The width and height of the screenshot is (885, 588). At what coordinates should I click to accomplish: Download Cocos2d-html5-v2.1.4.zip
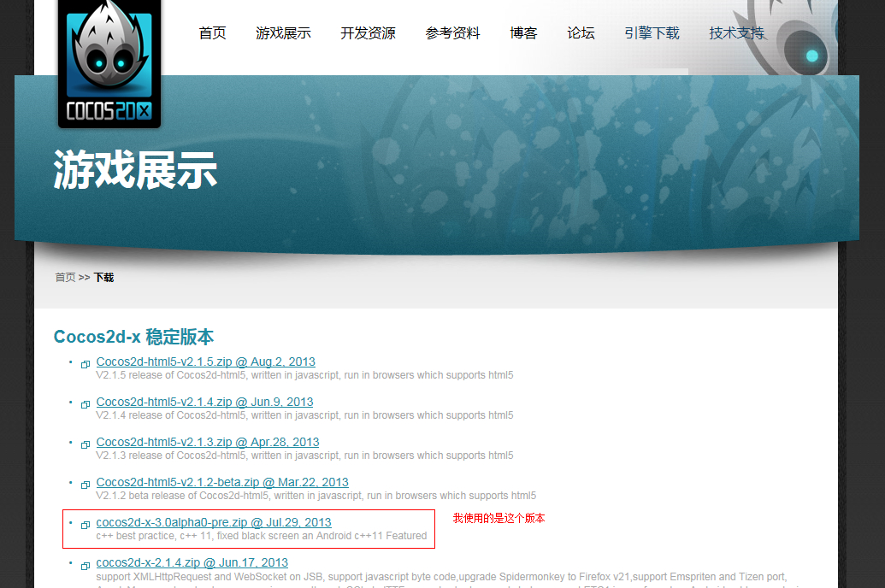pos(204,402)
